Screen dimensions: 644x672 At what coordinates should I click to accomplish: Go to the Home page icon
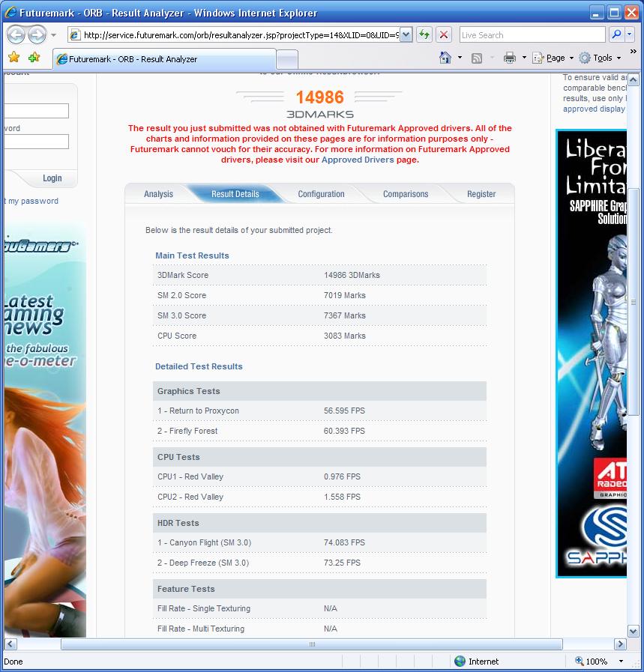tap(445, 58)
